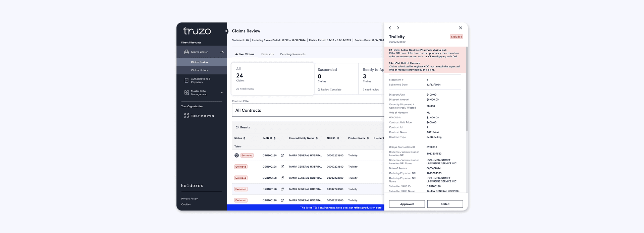This screenshot has height=233, width=644.
Task: Select the Suspended 0 Claims card
Action: (336, 79)
